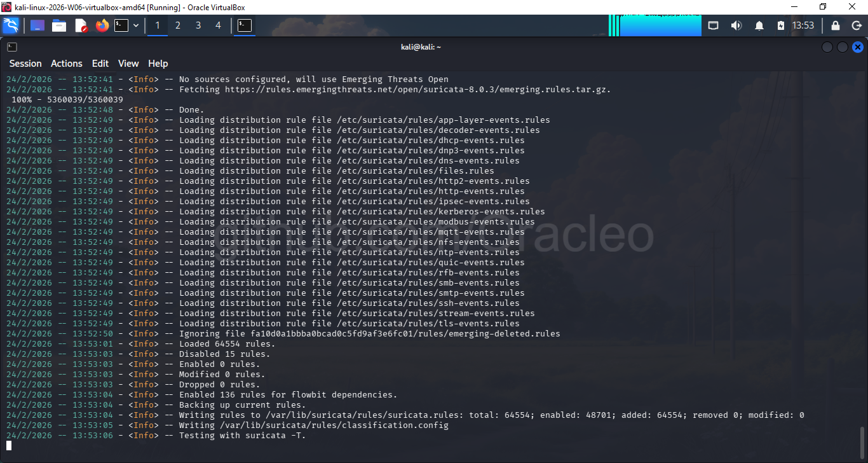Viewport: 868px width, 463px height.
Task: Maximize the kali@kali terminal window
Action: 843,47
